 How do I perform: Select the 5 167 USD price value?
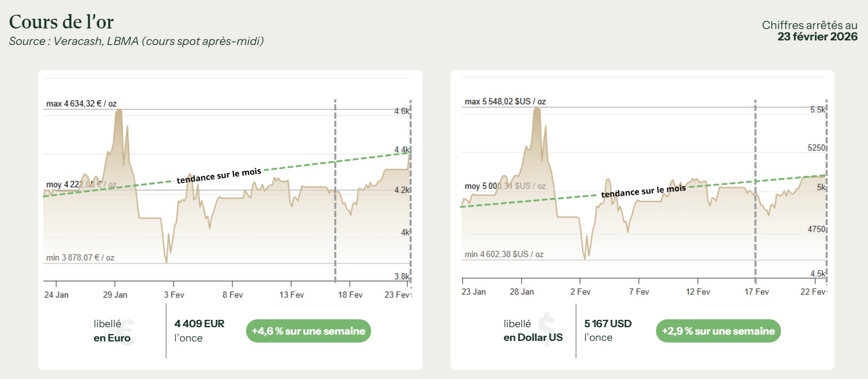tap(608, 324)
